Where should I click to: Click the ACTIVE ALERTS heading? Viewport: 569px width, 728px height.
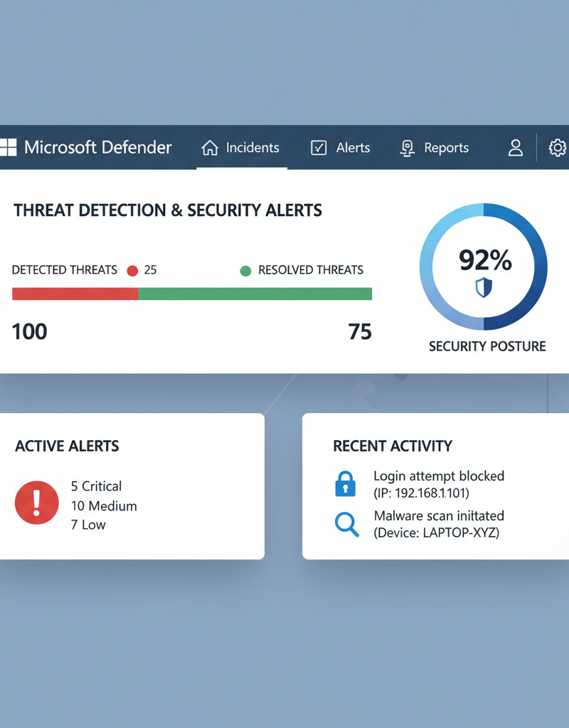[x=67, y=446]
